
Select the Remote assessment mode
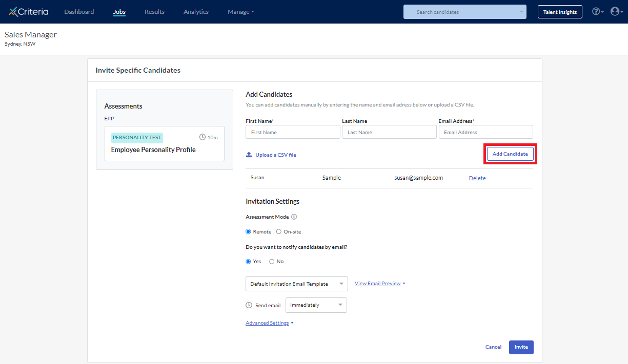pyautogui.click(x=248, y=231)
